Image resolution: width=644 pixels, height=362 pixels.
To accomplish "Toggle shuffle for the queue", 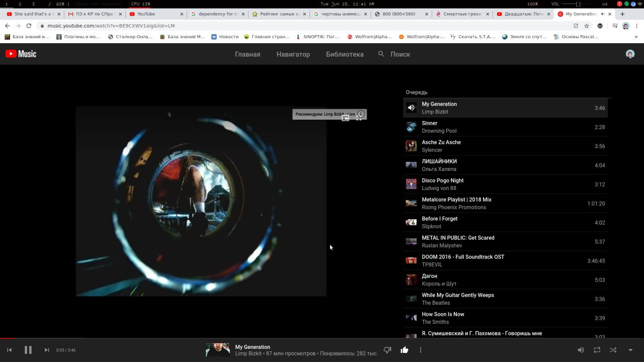I will click(613, 350).
